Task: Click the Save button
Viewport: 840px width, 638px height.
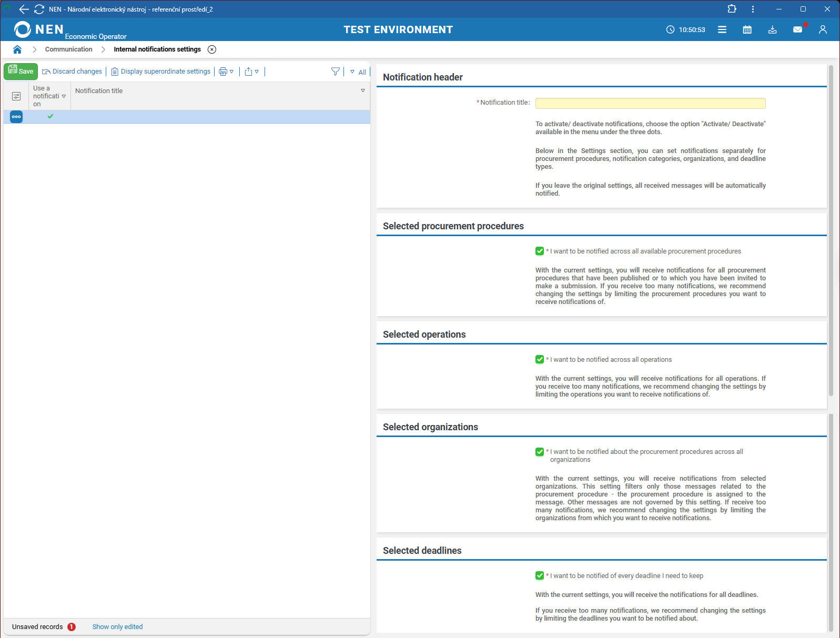Action: [21, 72]
